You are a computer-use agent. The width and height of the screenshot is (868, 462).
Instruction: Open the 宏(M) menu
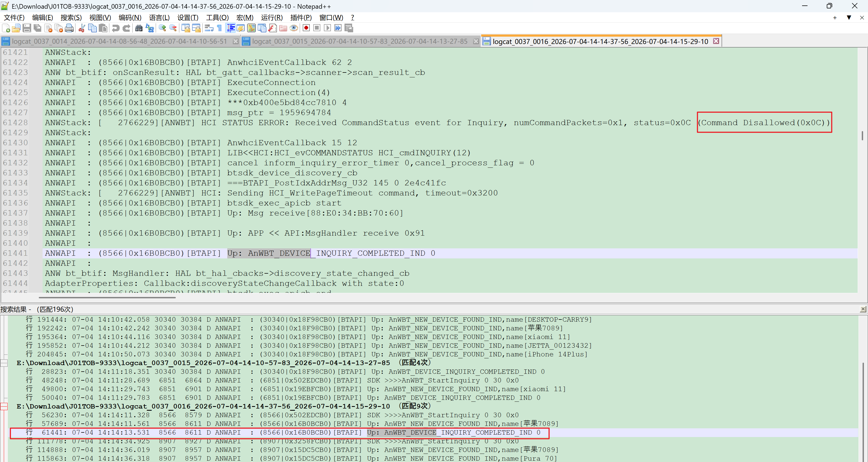tap(245, 18)
